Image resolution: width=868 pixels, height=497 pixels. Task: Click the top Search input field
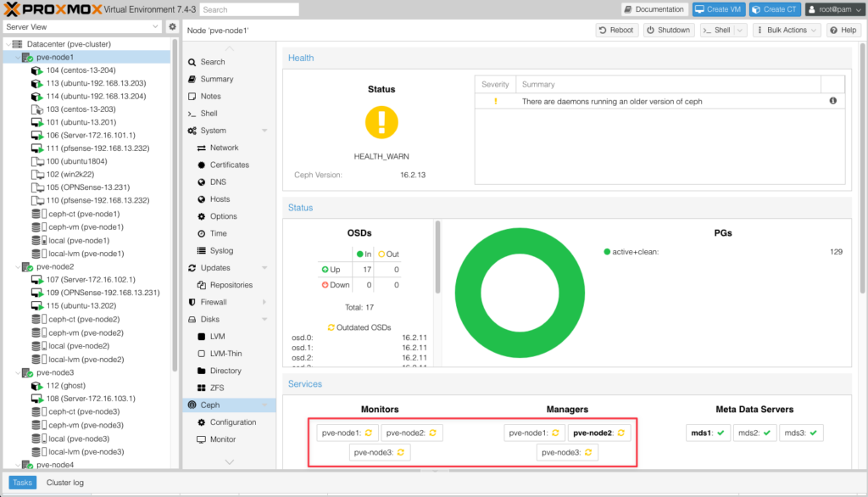(249, 9)
